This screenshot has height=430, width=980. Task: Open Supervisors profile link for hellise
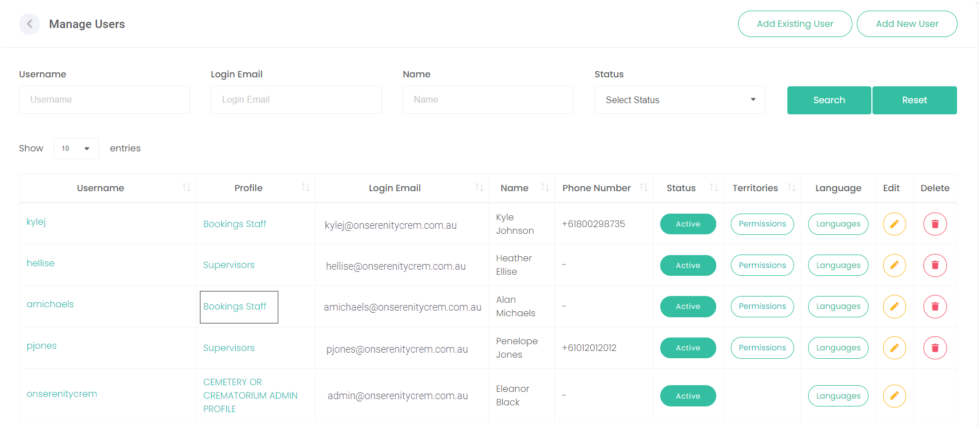point(229,265)
